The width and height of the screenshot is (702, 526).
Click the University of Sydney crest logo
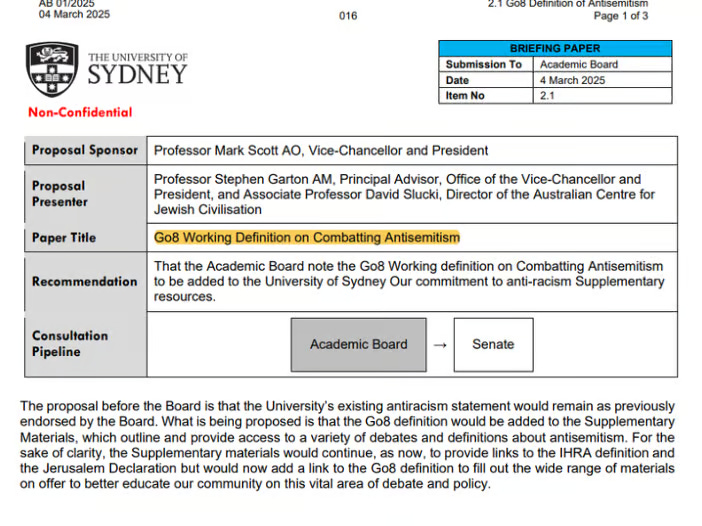[x=52, y=69]
